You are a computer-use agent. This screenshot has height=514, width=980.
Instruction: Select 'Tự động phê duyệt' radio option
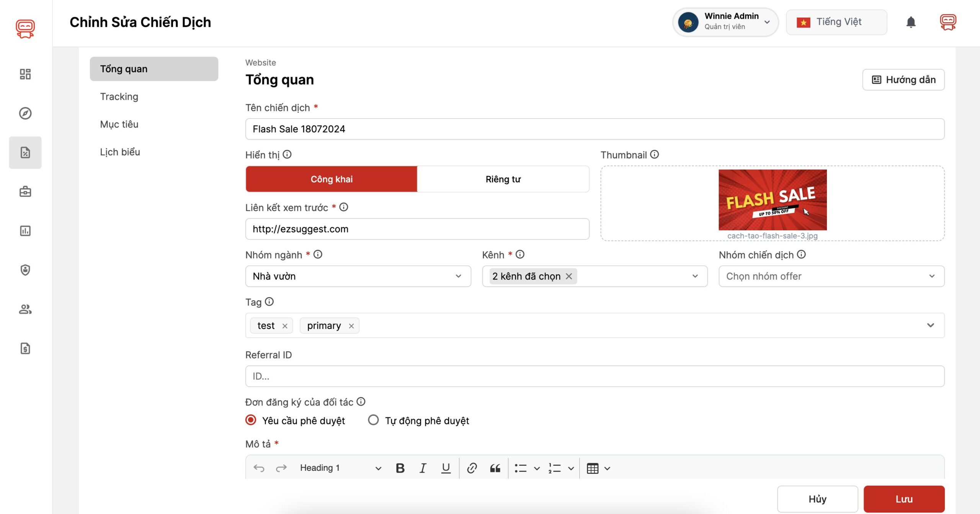pos(373,420)
